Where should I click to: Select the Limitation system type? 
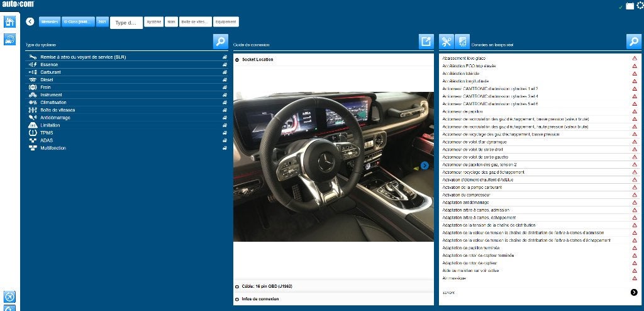(x=126, y=125)
